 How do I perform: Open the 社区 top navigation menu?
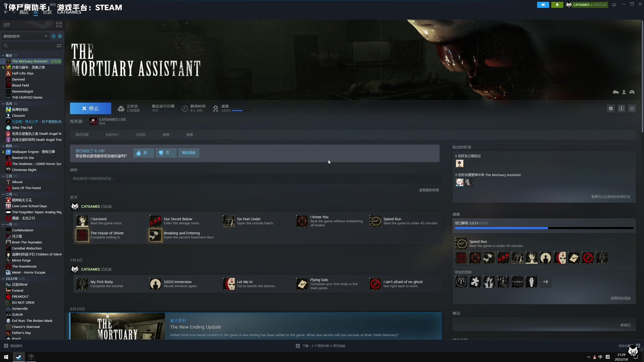tap(48, 12)
